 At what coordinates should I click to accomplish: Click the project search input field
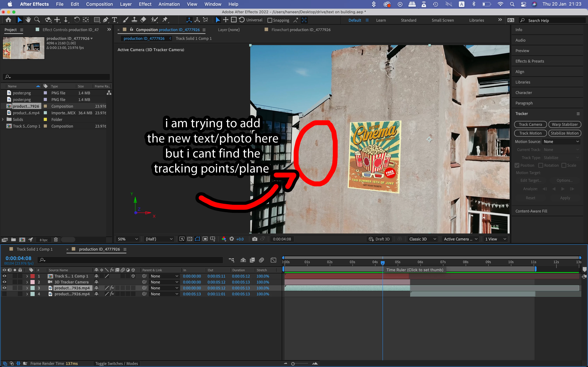click(58, 77)
